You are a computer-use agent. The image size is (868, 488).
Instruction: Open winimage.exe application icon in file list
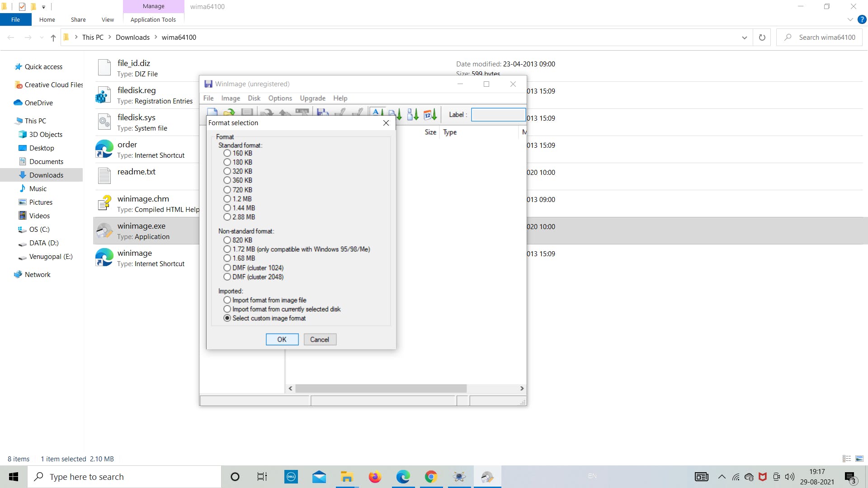click(x=104, y=231)
